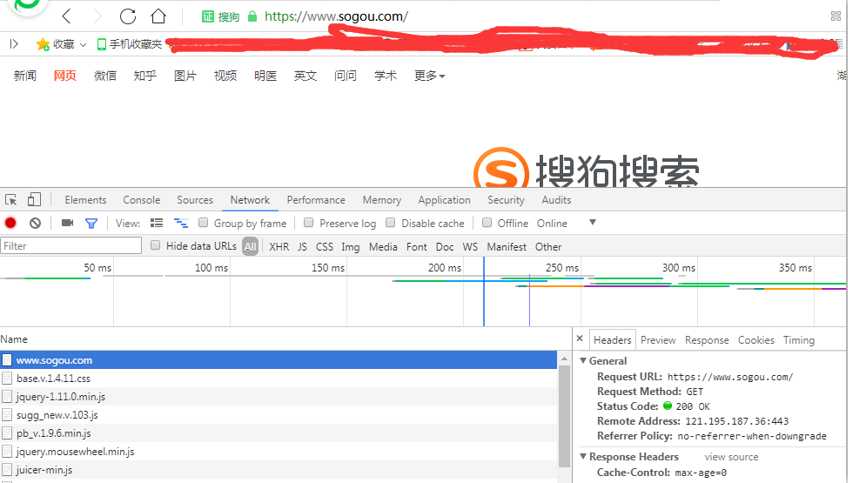Open the Sources tab
The image size is (848, 483).
tap(195, 200)
